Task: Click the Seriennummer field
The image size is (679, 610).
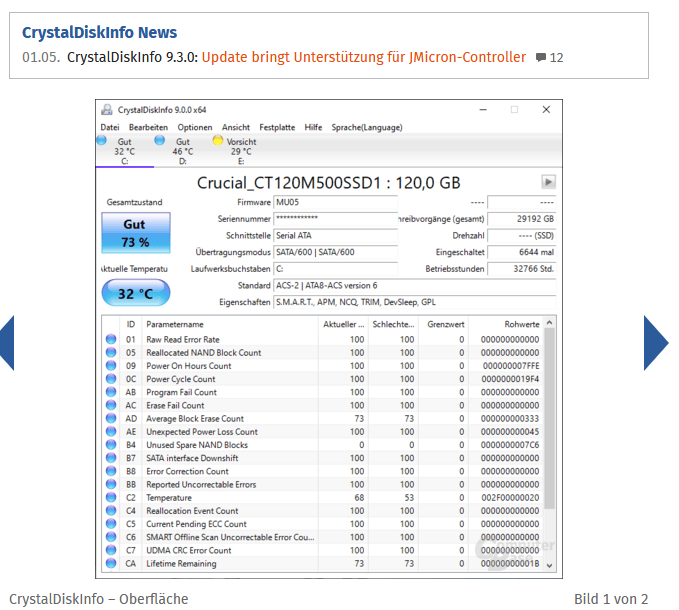Action: point(335,219)
